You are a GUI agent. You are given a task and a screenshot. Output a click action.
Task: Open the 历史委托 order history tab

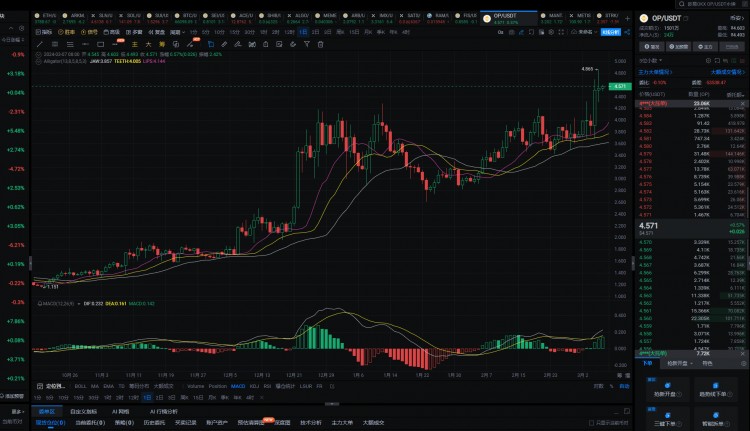click(x=154, y=423)
